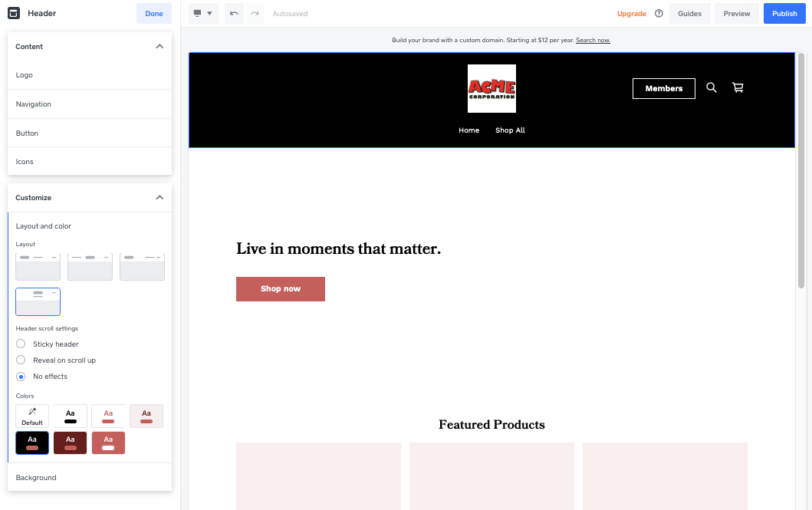This screenshot has height=510, width=812.
Task: Click the Done button
Action: coord(154,14)
